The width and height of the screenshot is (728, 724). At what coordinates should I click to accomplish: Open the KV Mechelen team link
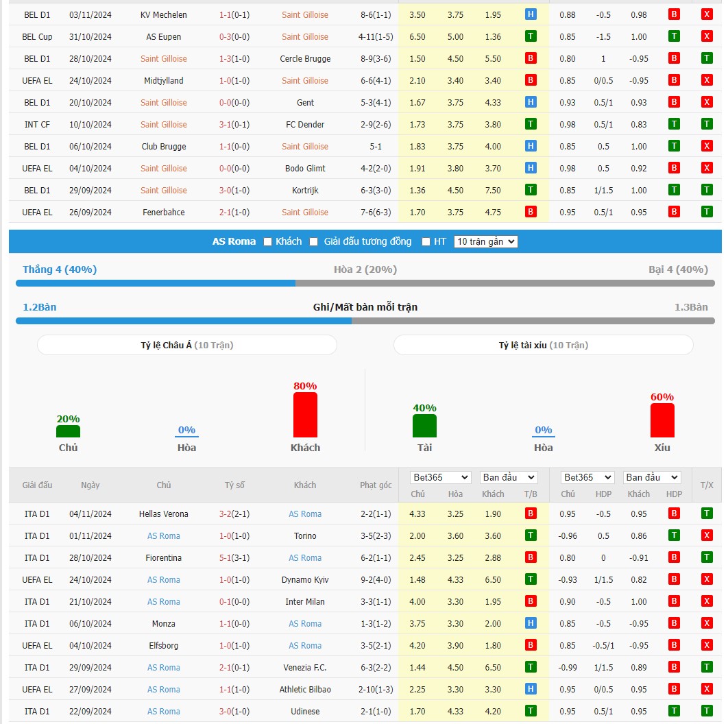click(x=164, y=15)
